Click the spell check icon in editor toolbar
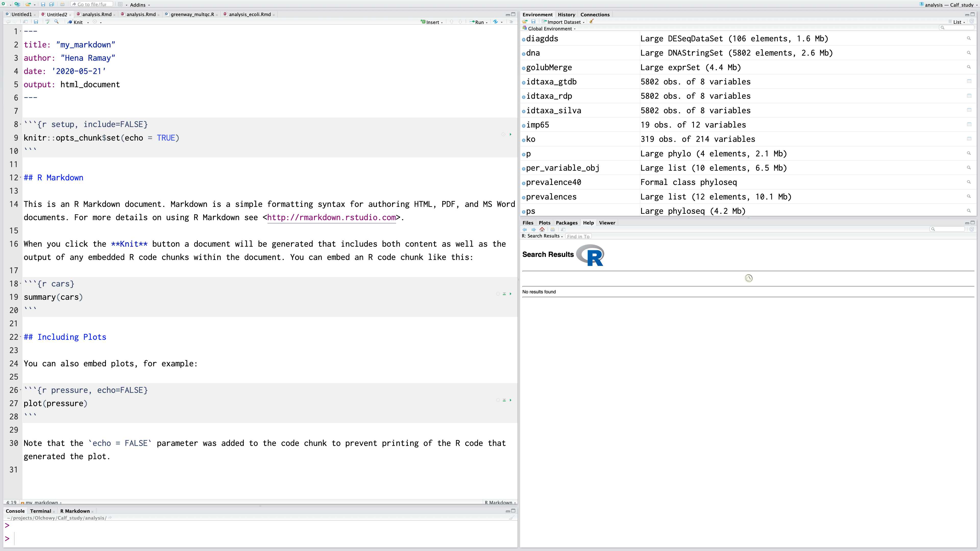Viewport: 980px width, 551px height. (47, 22)
